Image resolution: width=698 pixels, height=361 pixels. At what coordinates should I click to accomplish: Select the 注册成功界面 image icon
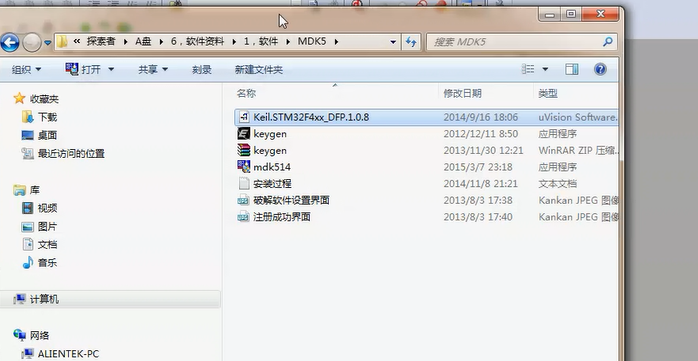pyautogui.click(x=243, y=217)
